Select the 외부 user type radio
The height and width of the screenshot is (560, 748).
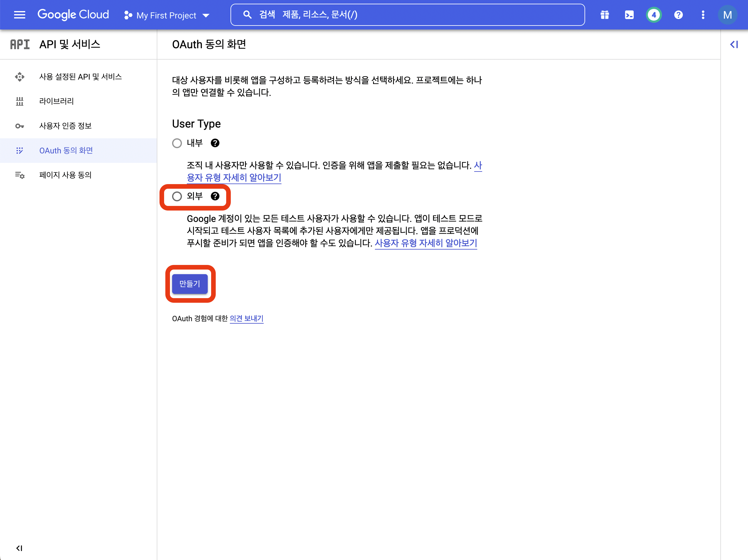177,196
